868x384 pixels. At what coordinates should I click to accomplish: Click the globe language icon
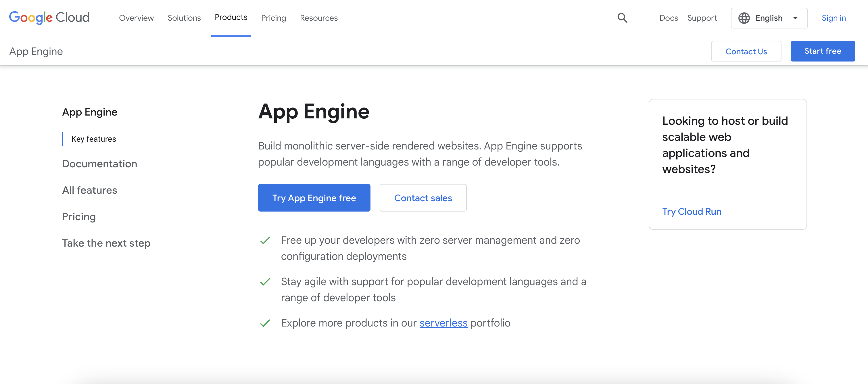pyautogui.click(x=744, y=18)
